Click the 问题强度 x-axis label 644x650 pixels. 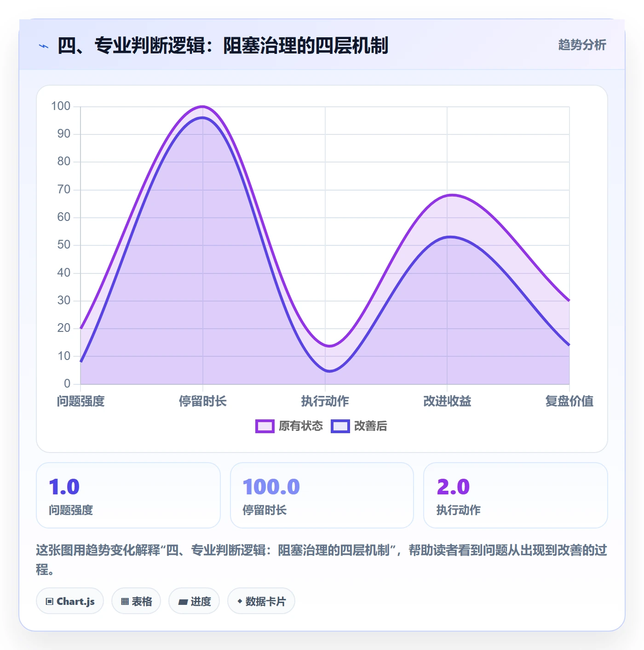(81, 401)
